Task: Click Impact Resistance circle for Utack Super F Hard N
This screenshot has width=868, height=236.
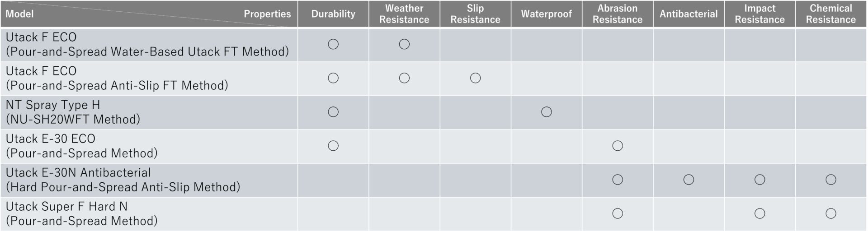Action: [x=759, y=213]
